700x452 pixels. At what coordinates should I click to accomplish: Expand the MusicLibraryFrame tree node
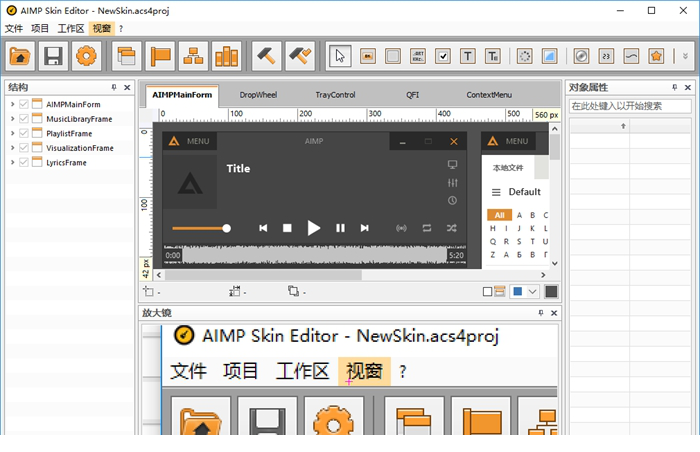point(12,119)
